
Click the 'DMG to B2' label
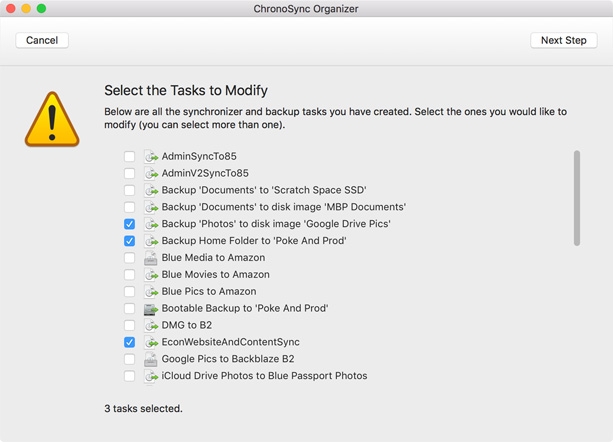186,325
